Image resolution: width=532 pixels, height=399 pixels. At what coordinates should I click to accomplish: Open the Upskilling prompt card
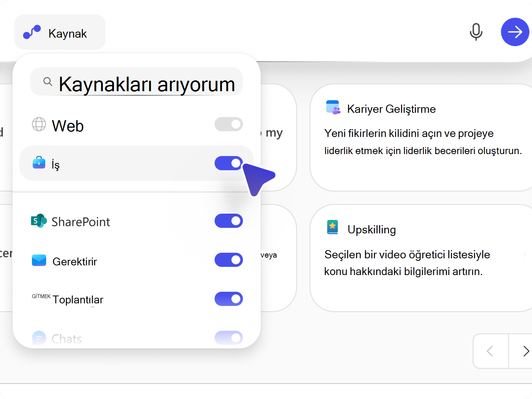tap(421, 258)
